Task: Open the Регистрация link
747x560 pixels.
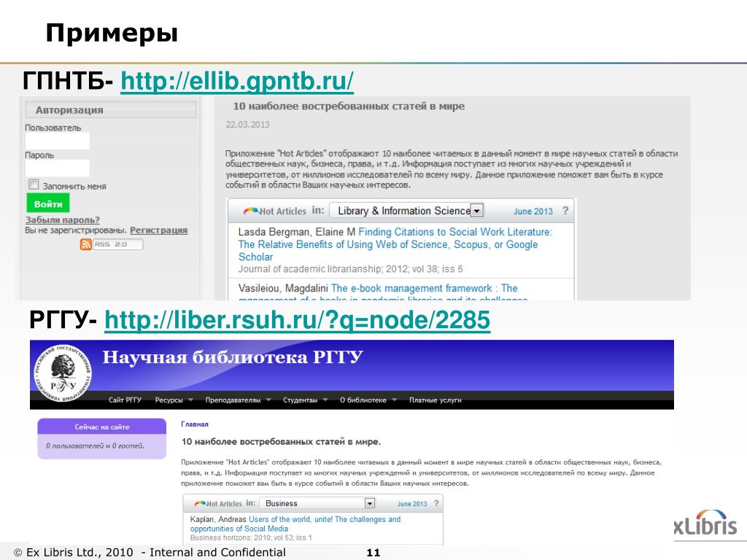Action: 158,230
